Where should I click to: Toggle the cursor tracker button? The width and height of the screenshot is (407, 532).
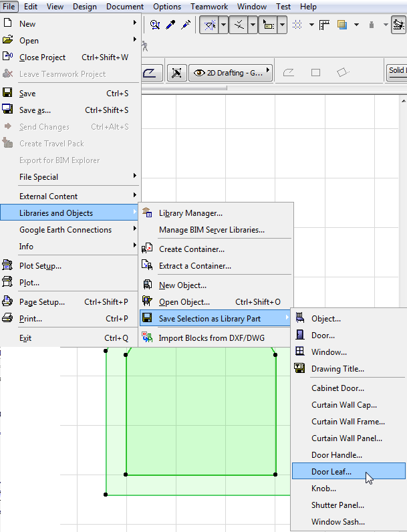click(268, 25)
